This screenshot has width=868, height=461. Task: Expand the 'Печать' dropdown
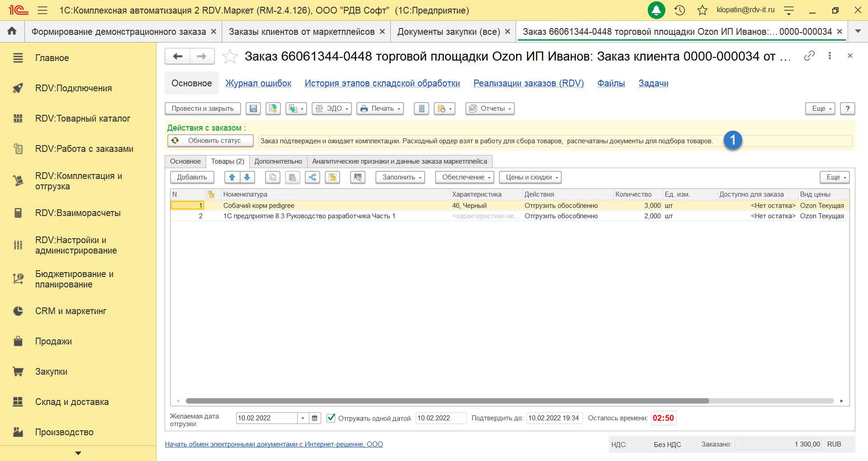point(380,108)
